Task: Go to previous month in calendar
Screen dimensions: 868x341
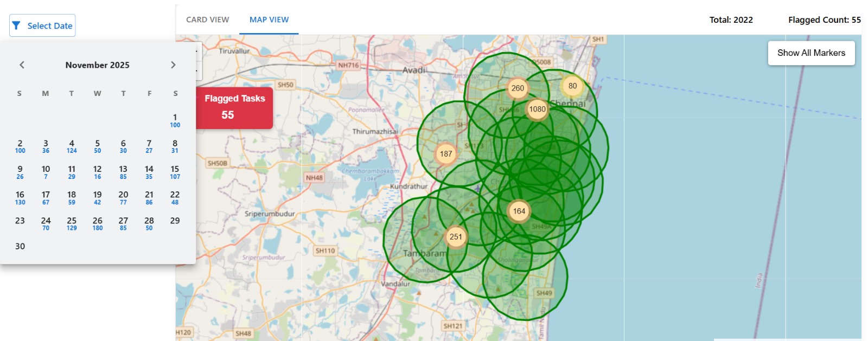Action: click(x=22, y=65)
